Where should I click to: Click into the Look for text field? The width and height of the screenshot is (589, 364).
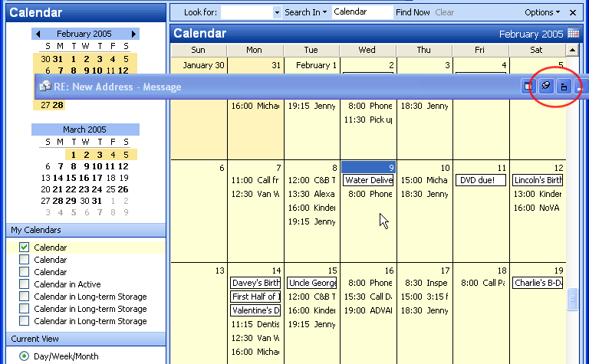(247, 12)
